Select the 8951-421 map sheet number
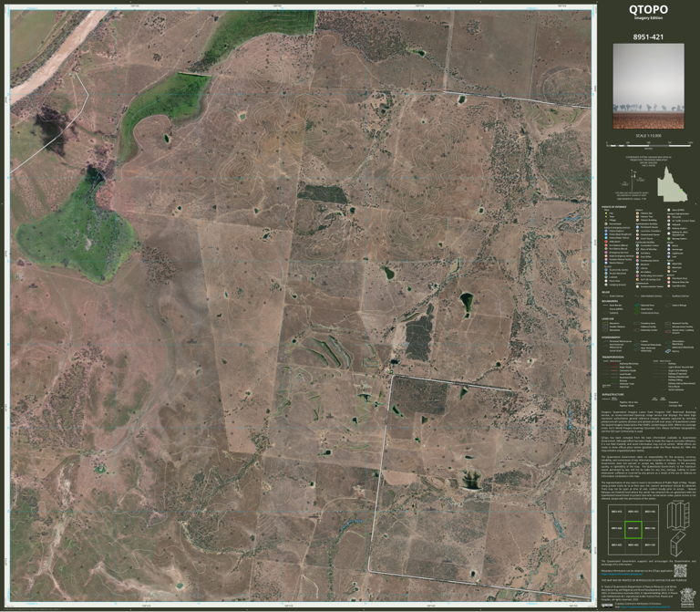 [648, 37]
